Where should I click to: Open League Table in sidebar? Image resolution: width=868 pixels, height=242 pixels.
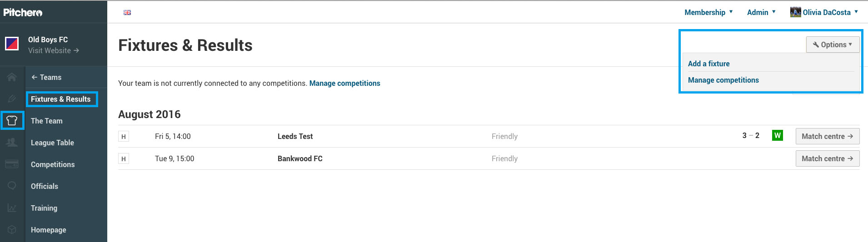coord(52,143)
